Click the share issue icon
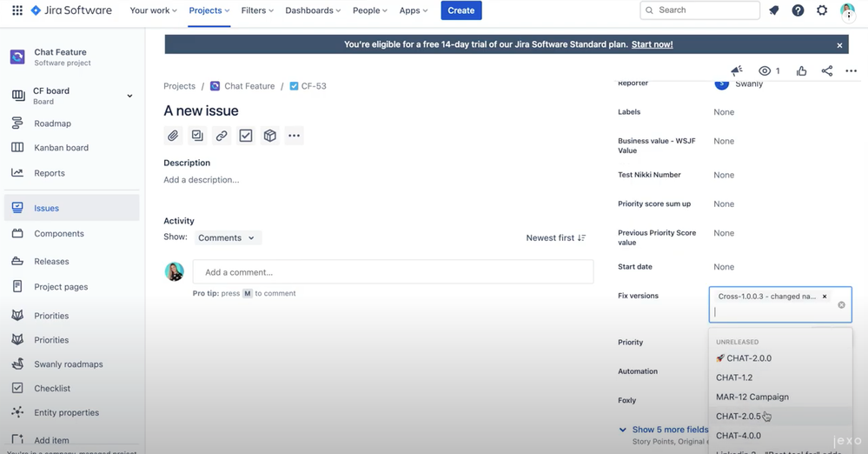This screenshot has height=454, width=868. (x=827, y=70)
